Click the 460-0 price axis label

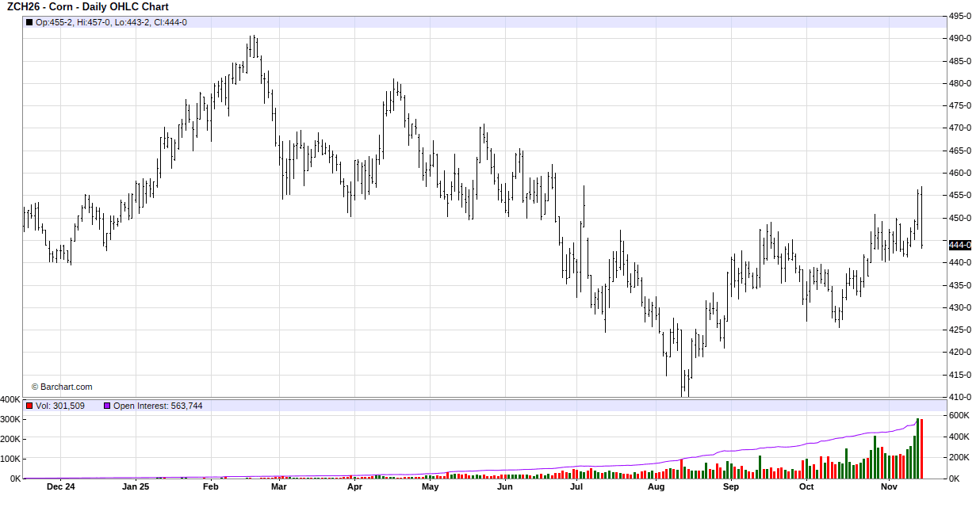(x=960, y=173)
